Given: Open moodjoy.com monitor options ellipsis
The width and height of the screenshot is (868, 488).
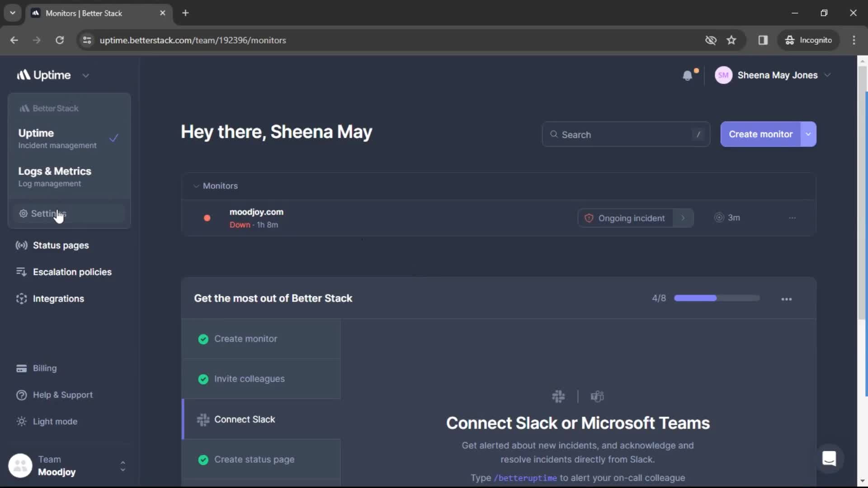Looking at the screenshot, I should pyautogui.click(x=792, y=218).
